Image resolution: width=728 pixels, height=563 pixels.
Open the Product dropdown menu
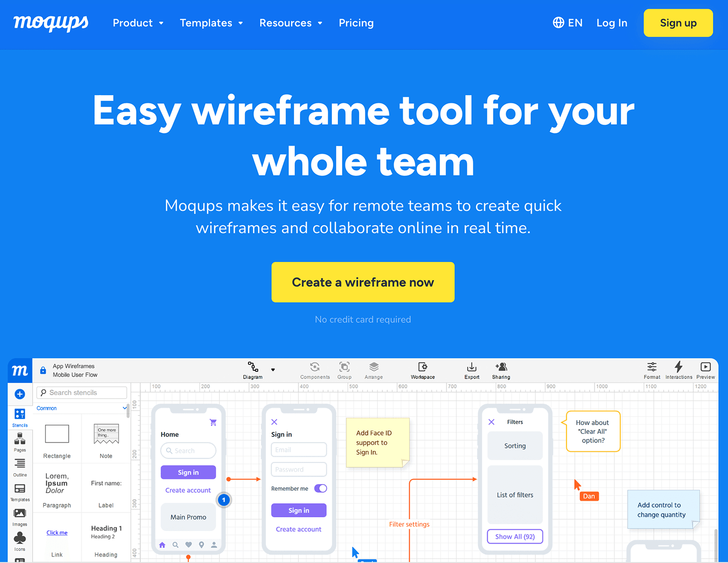[x=138, y=23]
